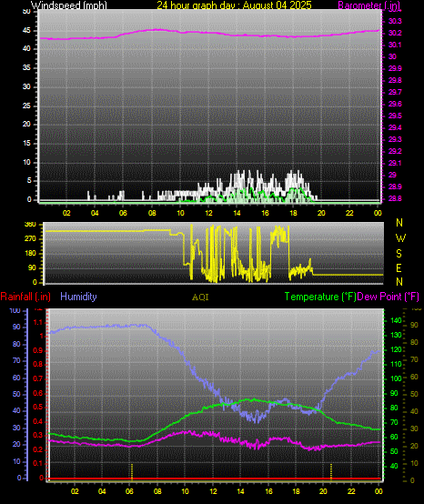This screenshot has height=504, width=424.
Task: Click '29.1' on the barometer axis
Action: pyautogui.click(x=395, y=163)
